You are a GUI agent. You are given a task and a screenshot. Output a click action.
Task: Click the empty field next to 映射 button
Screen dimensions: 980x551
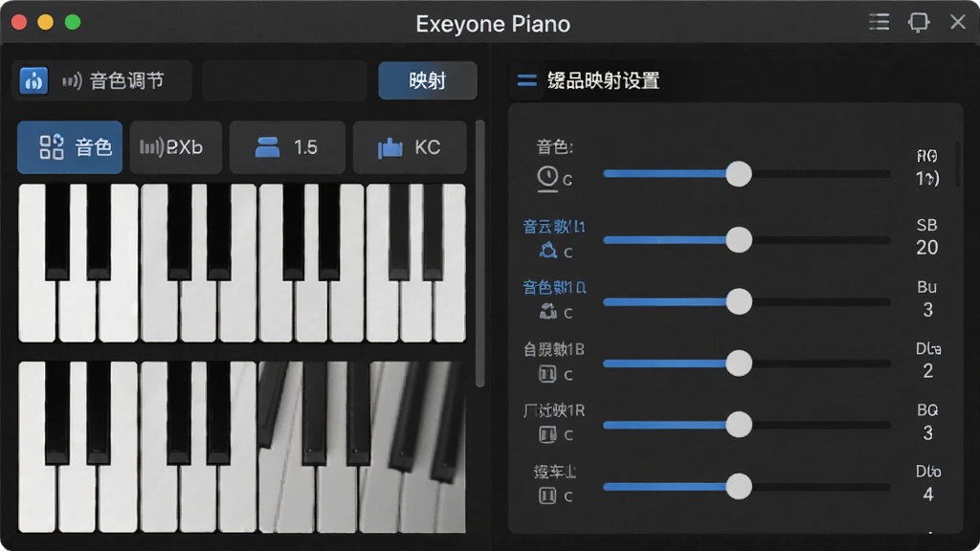(x=284, y=80)
